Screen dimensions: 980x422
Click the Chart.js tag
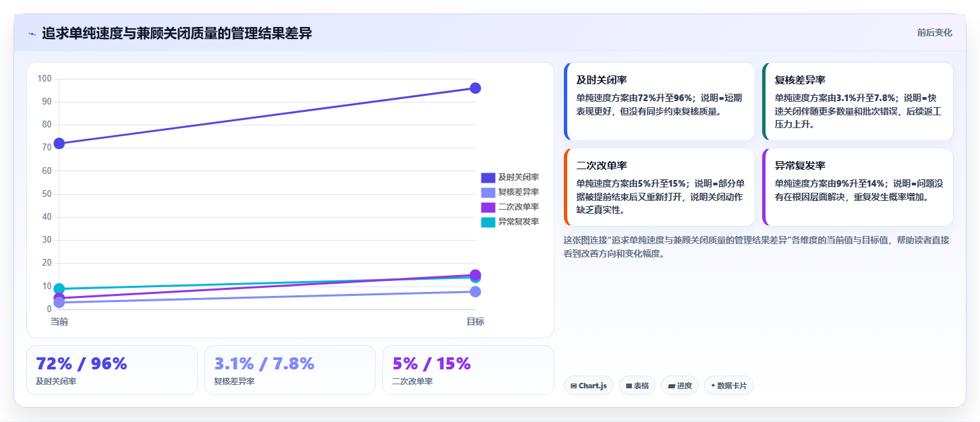[588, 386]
